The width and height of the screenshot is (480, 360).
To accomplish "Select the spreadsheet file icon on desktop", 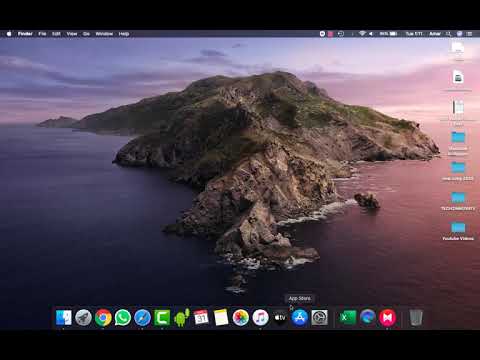I will [x=458, y=107].
